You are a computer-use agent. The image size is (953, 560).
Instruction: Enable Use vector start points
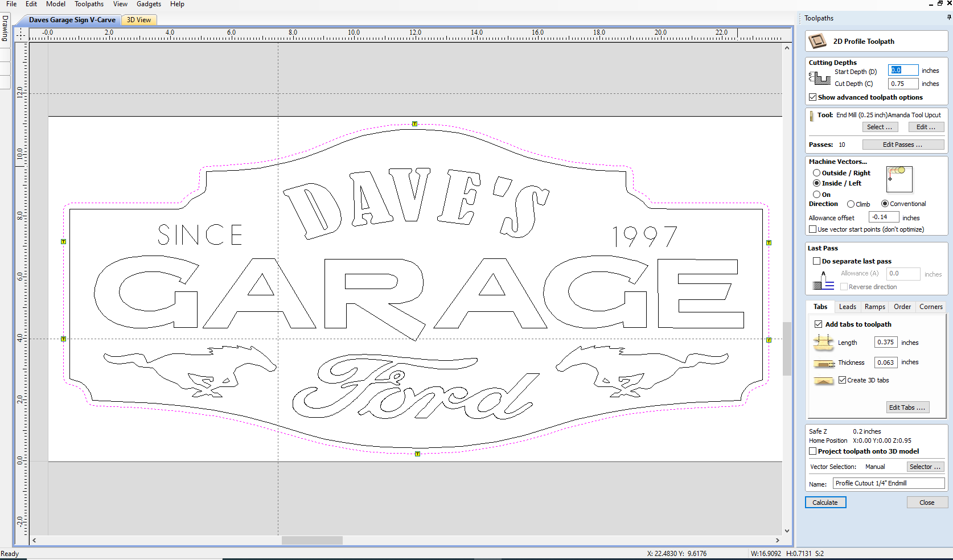813,229
